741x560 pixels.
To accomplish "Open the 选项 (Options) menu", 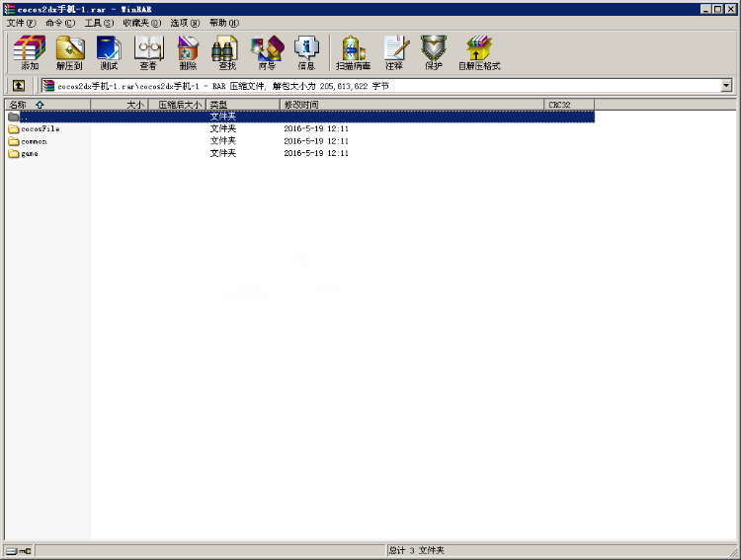I will pyautogui.click(x=185, y=23).
